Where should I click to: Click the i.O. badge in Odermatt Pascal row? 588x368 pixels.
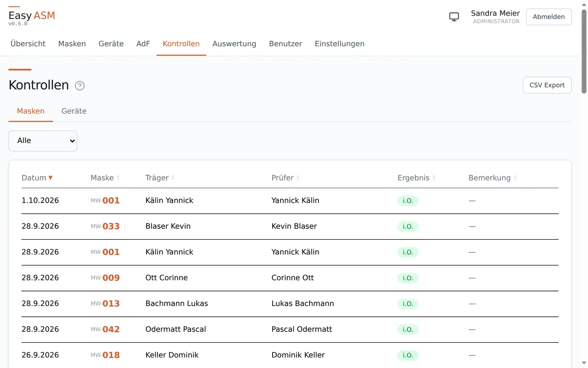(408, 329)
